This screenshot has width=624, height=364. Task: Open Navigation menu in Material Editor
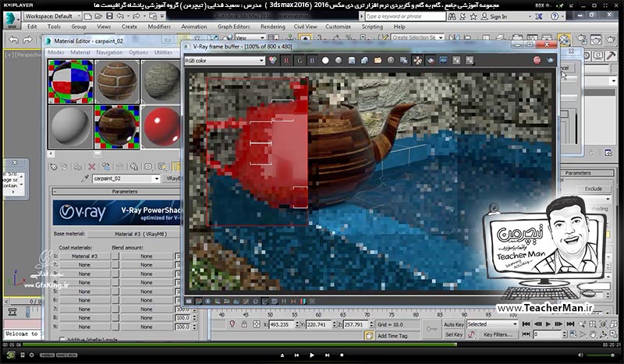pos(109,52)
